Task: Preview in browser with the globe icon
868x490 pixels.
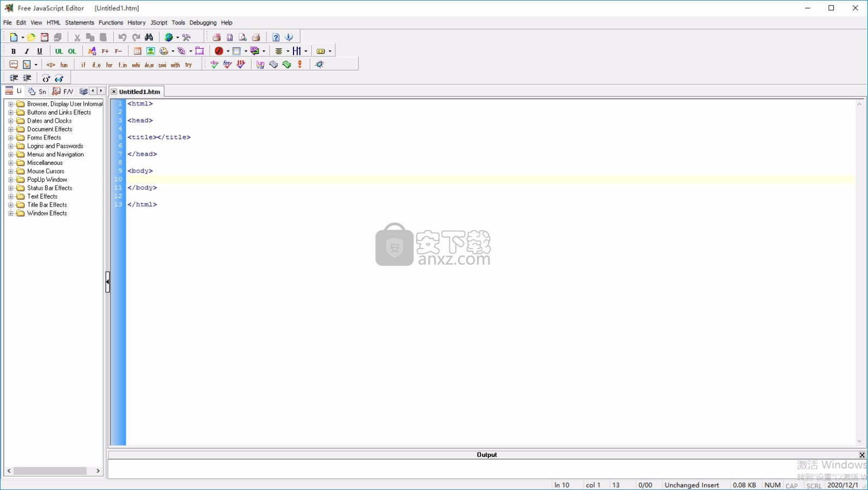Action: pos(169,37)
